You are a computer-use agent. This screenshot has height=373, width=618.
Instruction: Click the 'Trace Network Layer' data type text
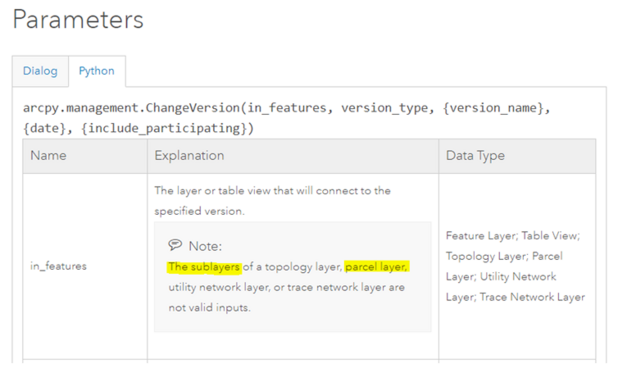(532, 297)
